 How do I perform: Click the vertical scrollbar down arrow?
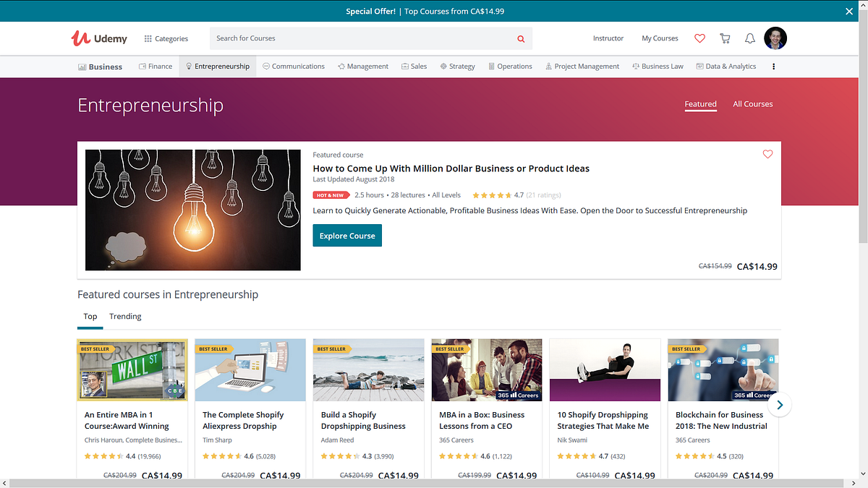pyautogui.click(x=862, y=474)
